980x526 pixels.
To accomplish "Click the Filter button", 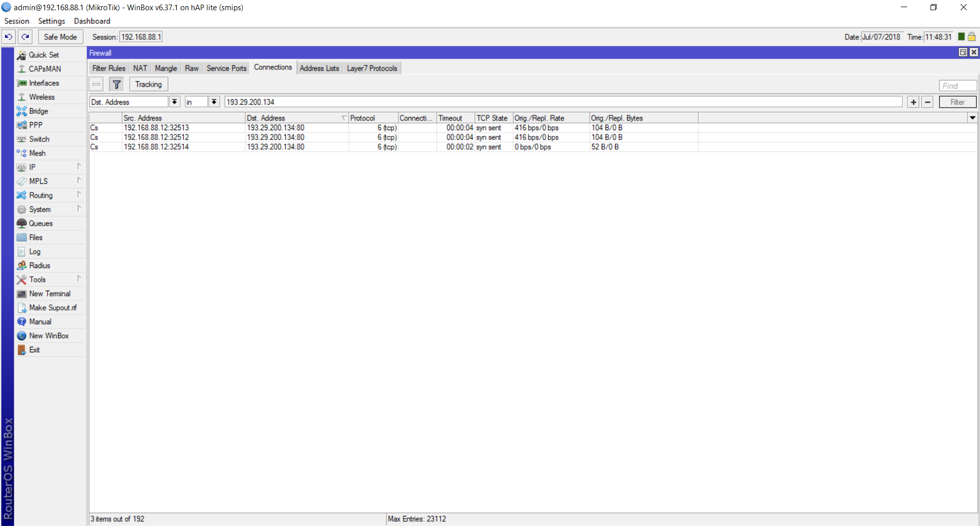I will tap(958, 102).
